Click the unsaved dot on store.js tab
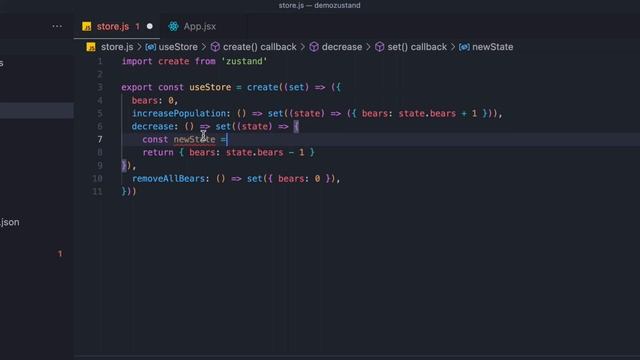Screen dimensions: 640x360 [150, 27]
